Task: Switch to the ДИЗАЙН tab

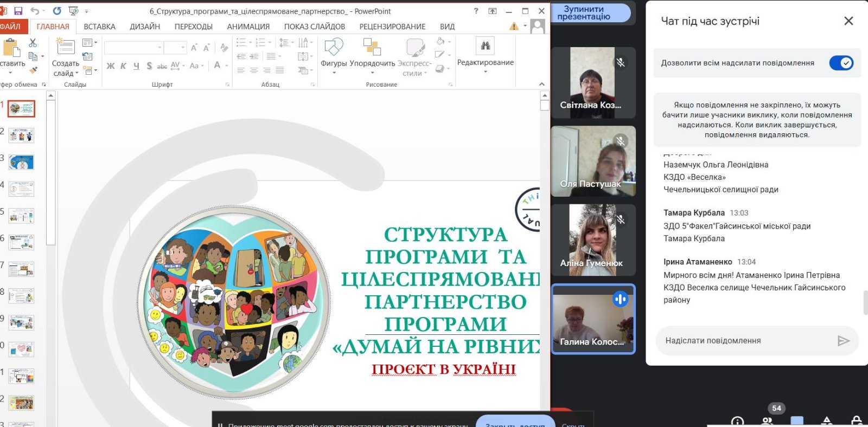Action: (x=145, y=27)
